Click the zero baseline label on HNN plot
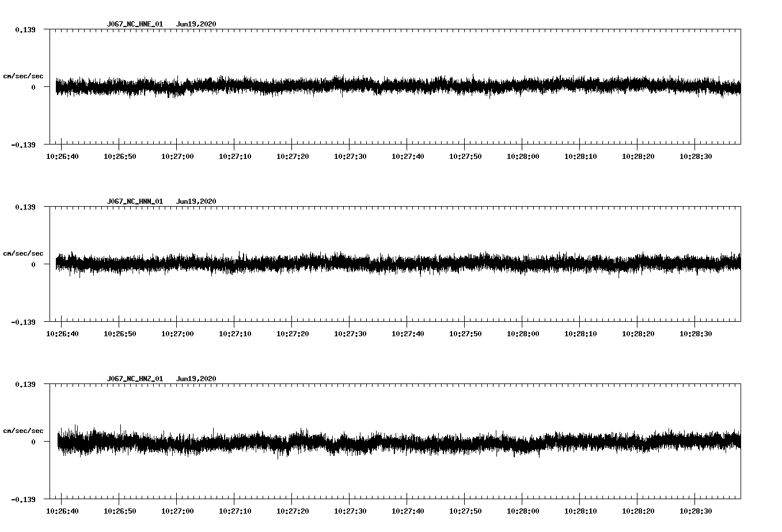This screenshot has width=782, height=532. point(33,264)
